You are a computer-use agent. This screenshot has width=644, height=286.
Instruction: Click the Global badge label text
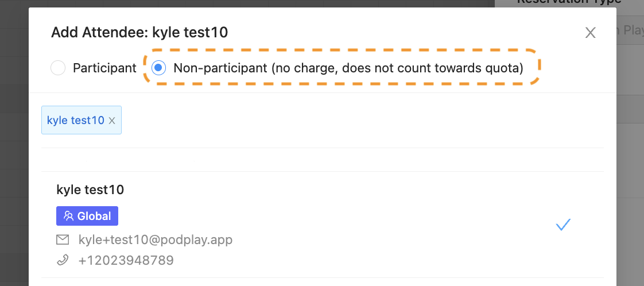click(94, 216)
